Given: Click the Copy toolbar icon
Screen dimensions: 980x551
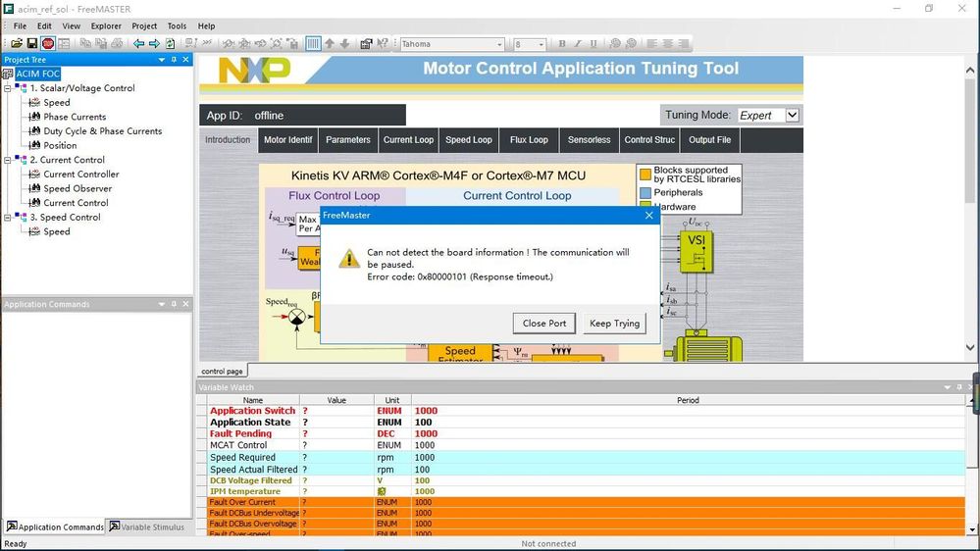Looking at the screenshot, I should pyautogui.click(x=85, y=44).
